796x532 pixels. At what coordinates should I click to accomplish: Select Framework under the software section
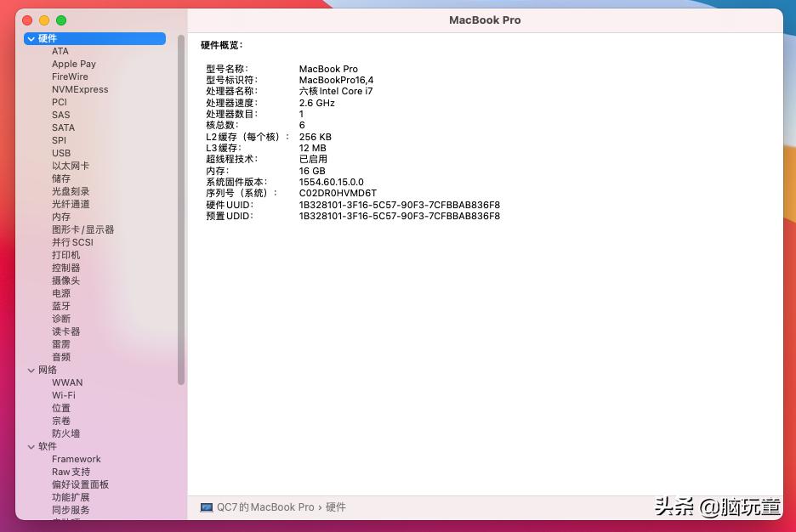[77, 459]
